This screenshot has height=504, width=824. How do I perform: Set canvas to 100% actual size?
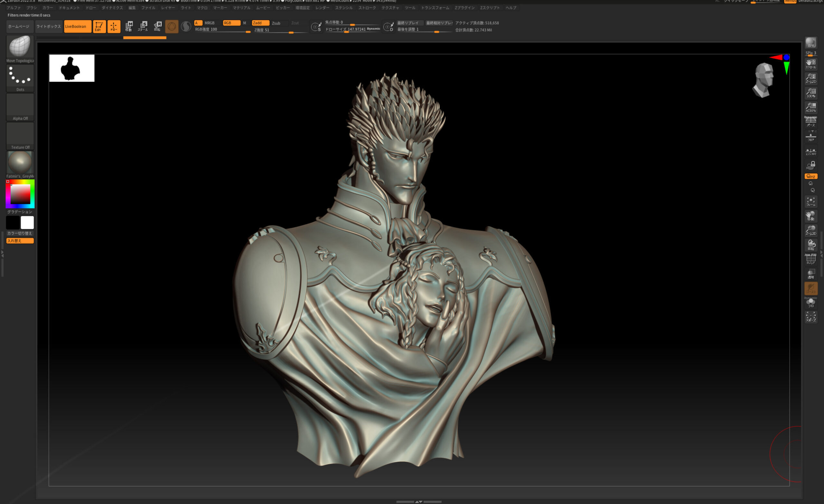pos(810,93)
